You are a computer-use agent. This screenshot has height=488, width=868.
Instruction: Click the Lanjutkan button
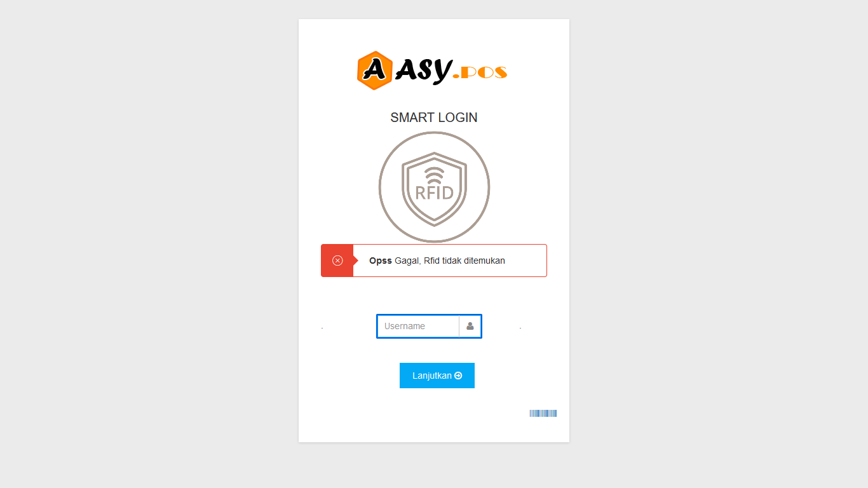click(437, 376)
